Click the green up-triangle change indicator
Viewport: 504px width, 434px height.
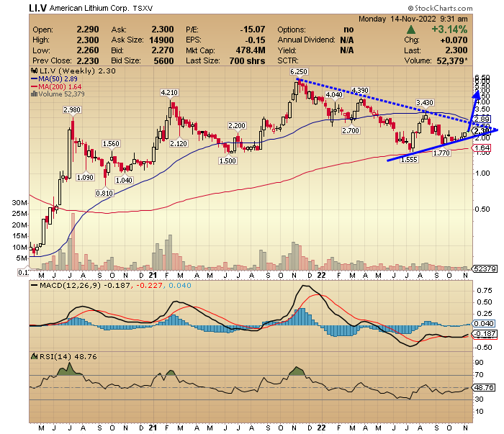(x=411, y=30)
